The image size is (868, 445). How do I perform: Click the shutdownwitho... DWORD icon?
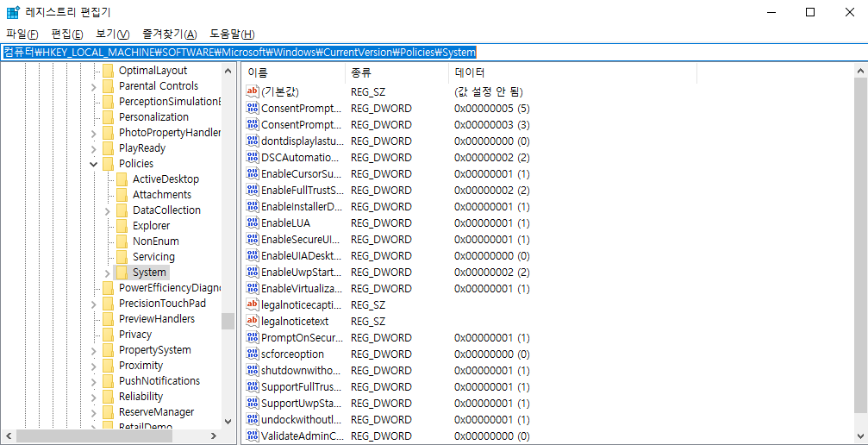tap(253, 370)
